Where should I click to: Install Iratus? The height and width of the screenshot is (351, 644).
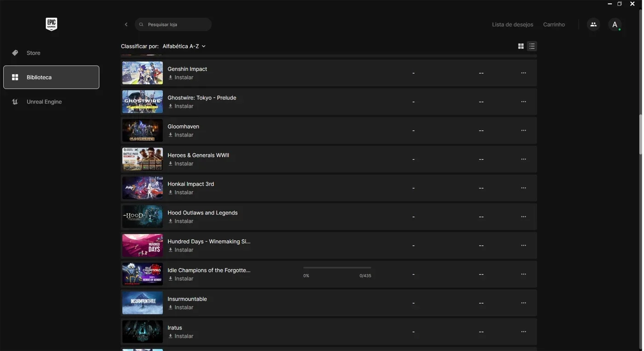(181, 336)
